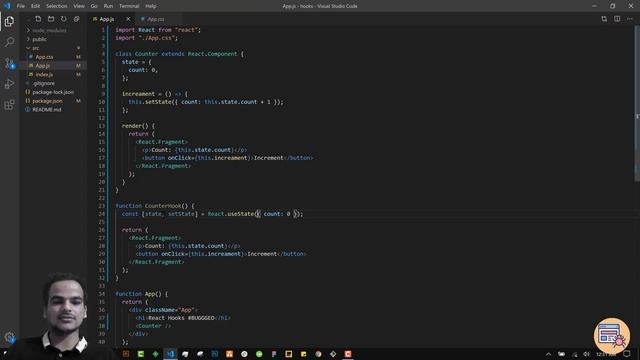The height and width of the screenshot is (360, 640).
Task: Open Changes compare icon in editor toolbar
Action: 604,19
